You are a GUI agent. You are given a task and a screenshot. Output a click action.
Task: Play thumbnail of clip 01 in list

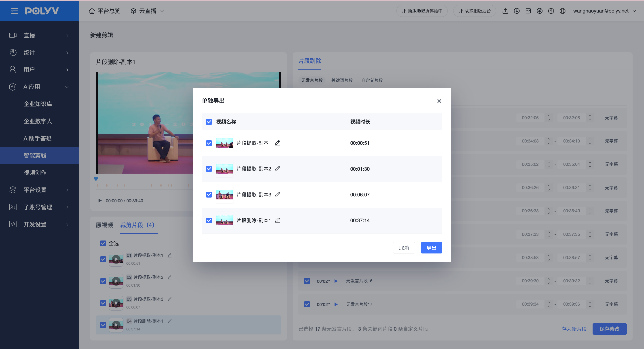coord(116,259)
